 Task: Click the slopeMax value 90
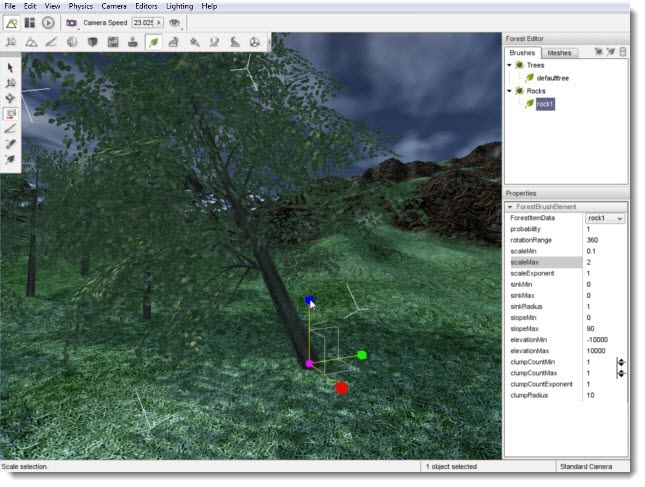click(x=590, y=329)
